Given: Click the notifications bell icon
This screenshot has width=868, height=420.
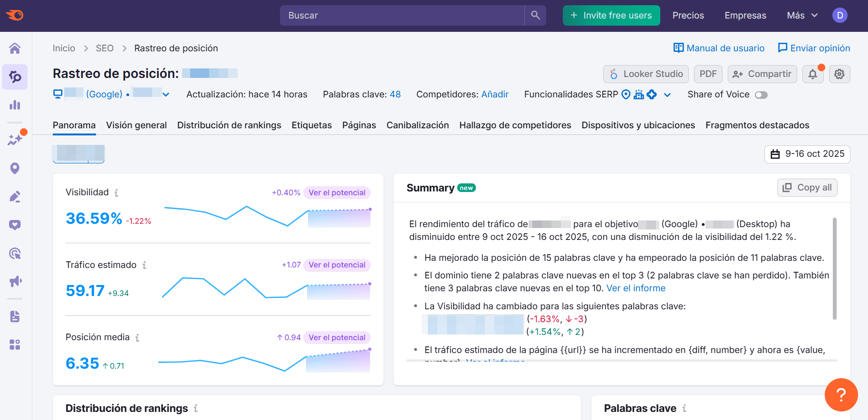Looking at the screenshot, I should click(813, 74).
